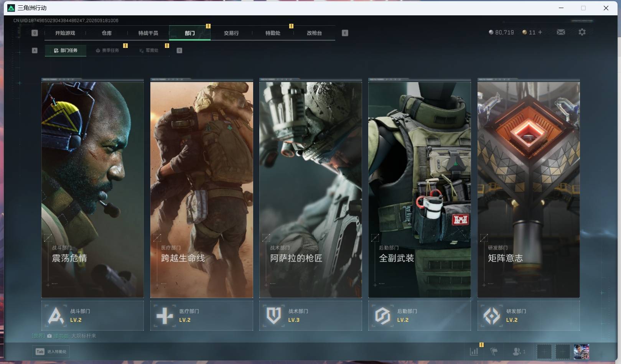Switch to the 改枪台 tab
621x364 pixels.
[314, 33]
